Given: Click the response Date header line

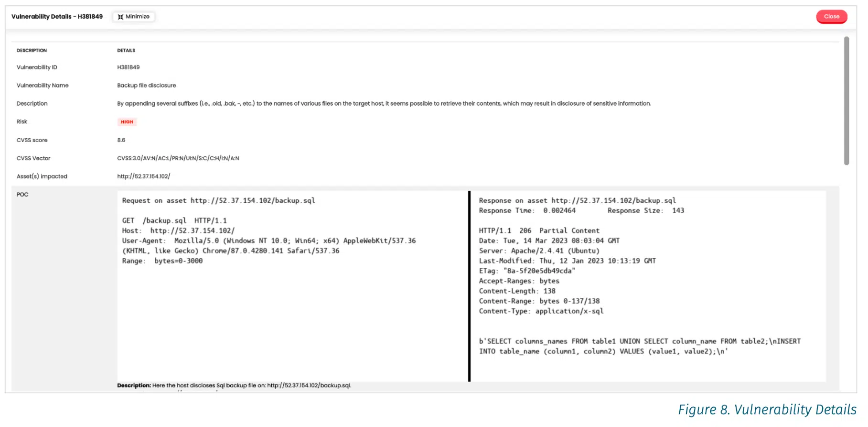Looking at the screenshot, I should pyautogui.click(x=549, y=241).
